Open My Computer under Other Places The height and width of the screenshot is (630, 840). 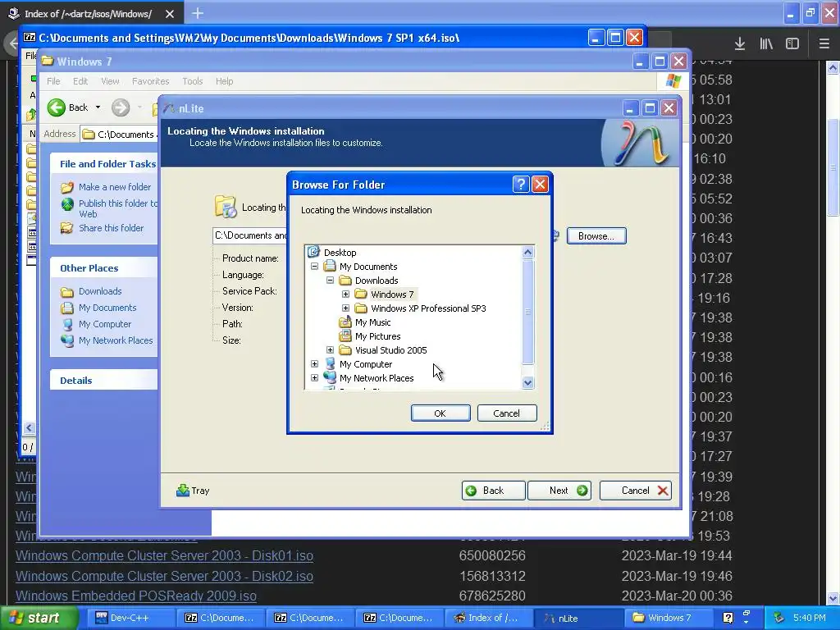tap(104, 324)
